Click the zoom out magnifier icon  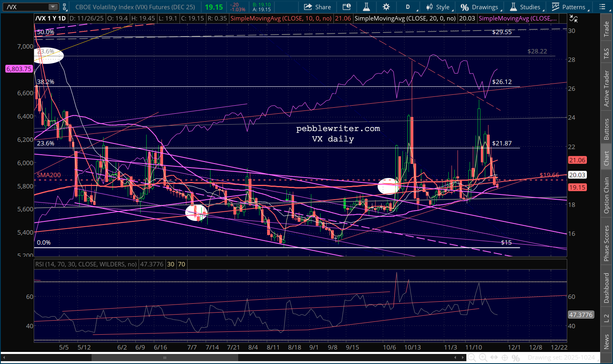[472, 358]
